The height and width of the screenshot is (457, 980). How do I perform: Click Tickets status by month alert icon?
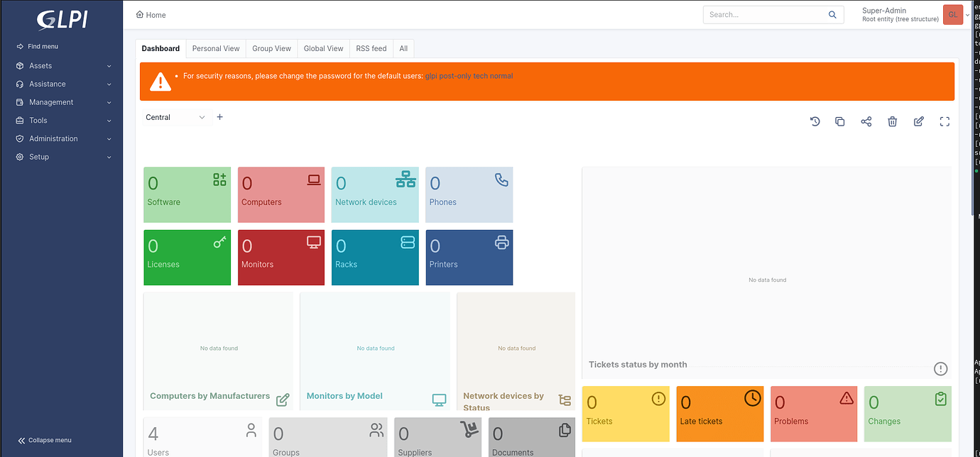pos(941,368)
